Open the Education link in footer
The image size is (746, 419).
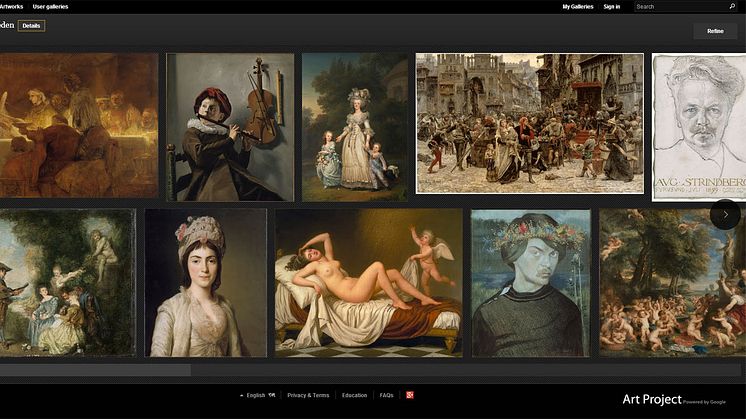[x=354, y=395]
